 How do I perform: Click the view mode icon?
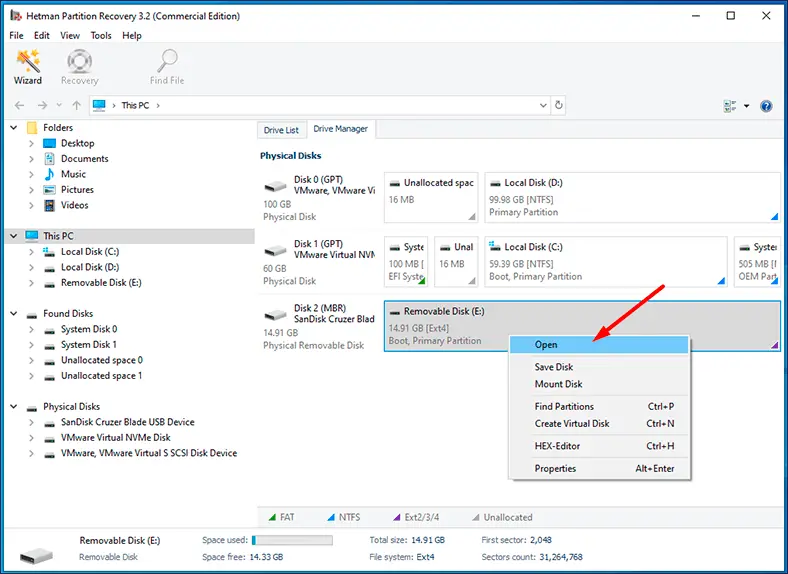[x=730, y=106]
